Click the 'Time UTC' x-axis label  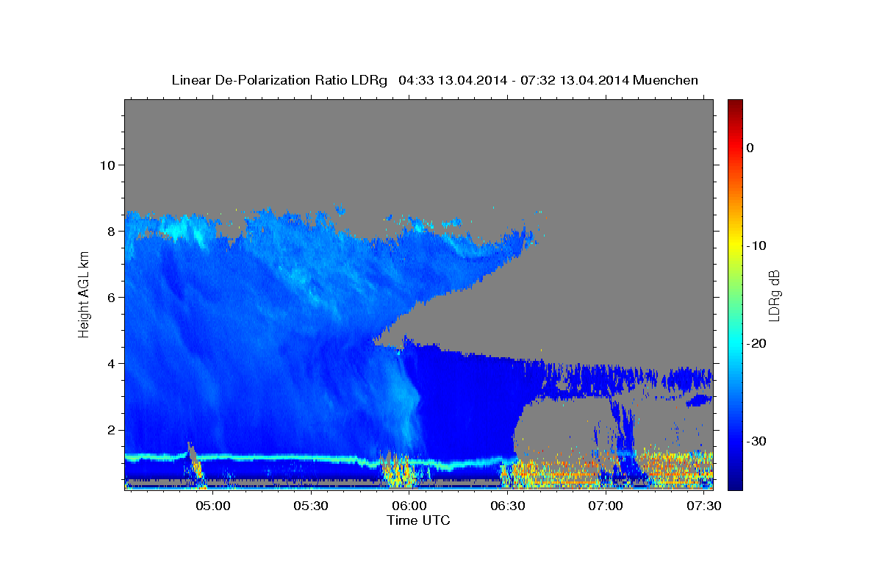point(418,520)
